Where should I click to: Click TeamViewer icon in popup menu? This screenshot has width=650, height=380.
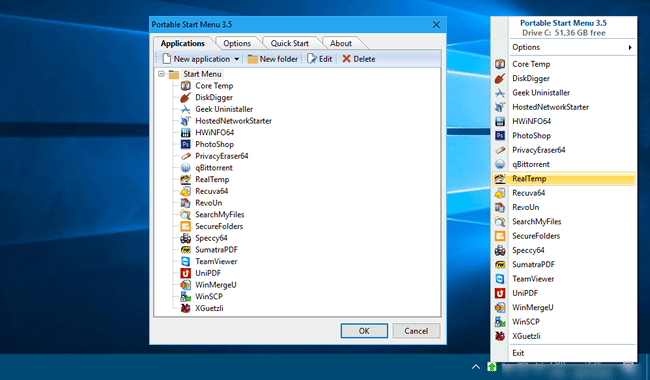(500, 279)
